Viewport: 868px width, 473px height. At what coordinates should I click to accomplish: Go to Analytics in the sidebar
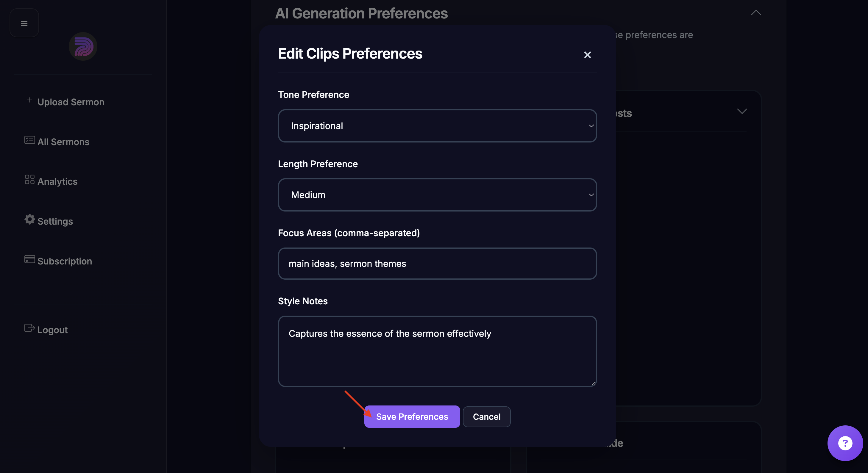tap(58, 181)
